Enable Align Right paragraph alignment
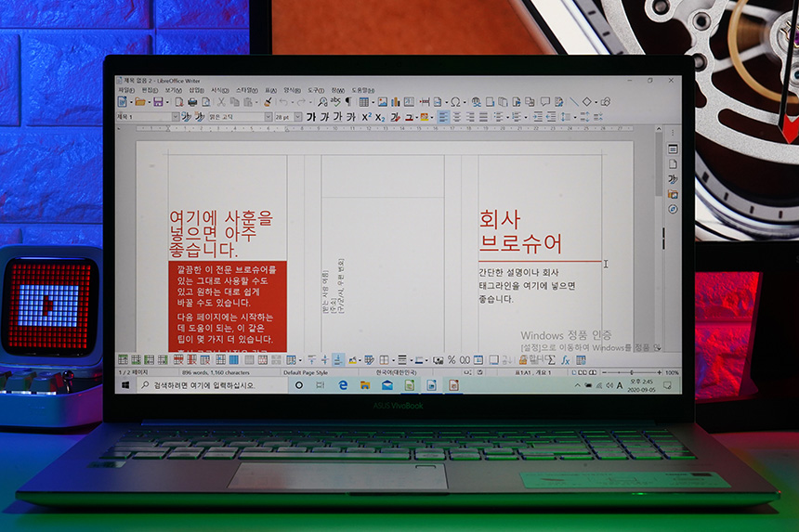The width and height of the screenshot is (799, 532). pyautogui.click(x=470, y=117)
